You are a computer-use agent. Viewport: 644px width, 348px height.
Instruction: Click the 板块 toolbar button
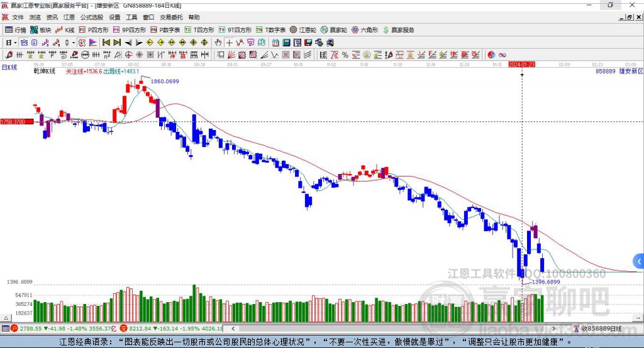coord(41,30)
